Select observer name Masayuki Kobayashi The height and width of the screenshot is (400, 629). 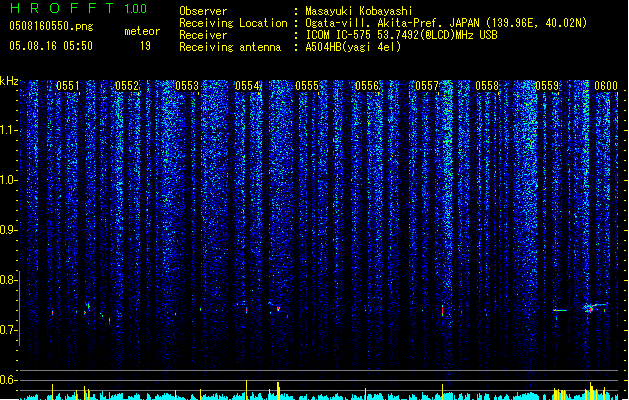(359, 11)
